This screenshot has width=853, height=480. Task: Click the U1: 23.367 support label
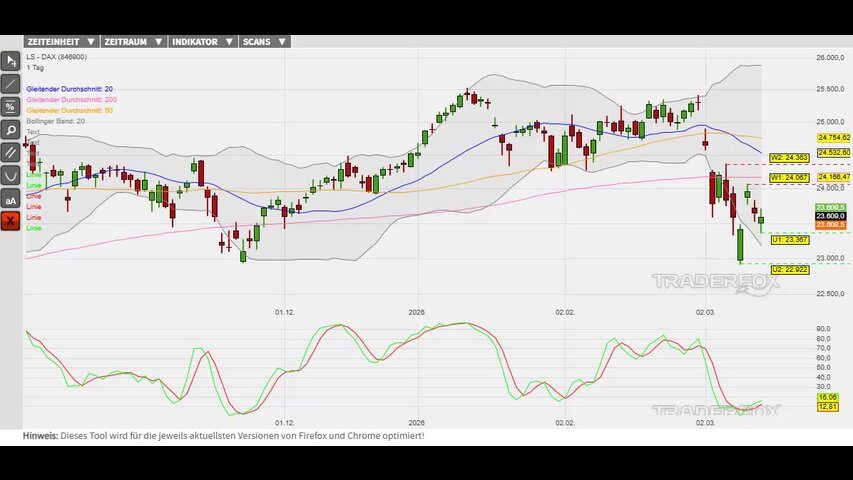click(x=788, y=240)
